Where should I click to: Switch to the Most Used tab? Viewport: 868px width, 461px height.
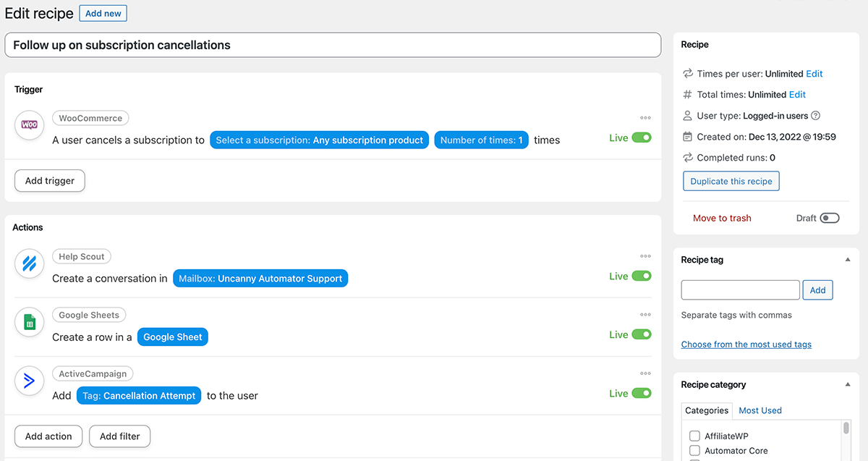[760, 410]
